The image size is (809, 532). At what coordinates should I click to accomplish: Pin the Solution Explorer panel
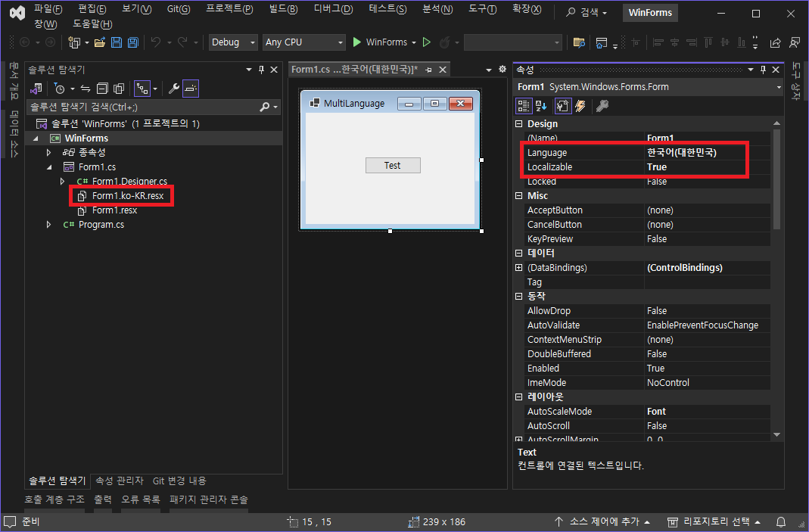[262, 70]
